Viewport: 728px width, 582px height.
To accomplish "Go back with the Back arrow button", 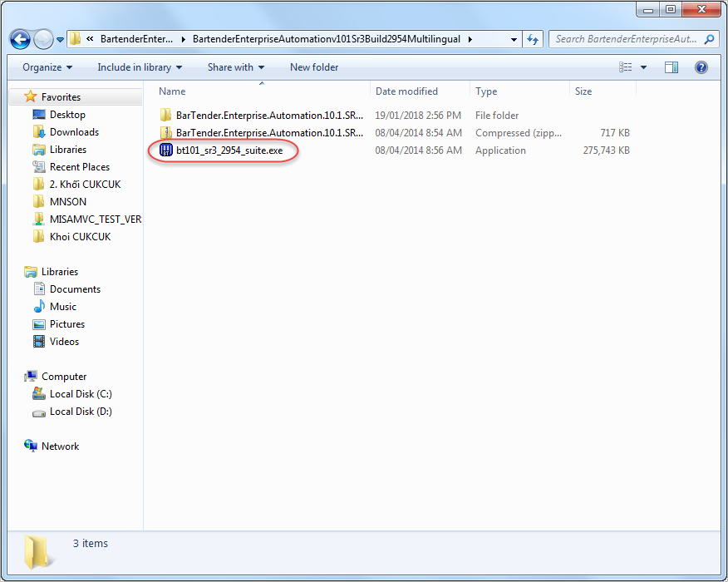I will tap(20, 39).
